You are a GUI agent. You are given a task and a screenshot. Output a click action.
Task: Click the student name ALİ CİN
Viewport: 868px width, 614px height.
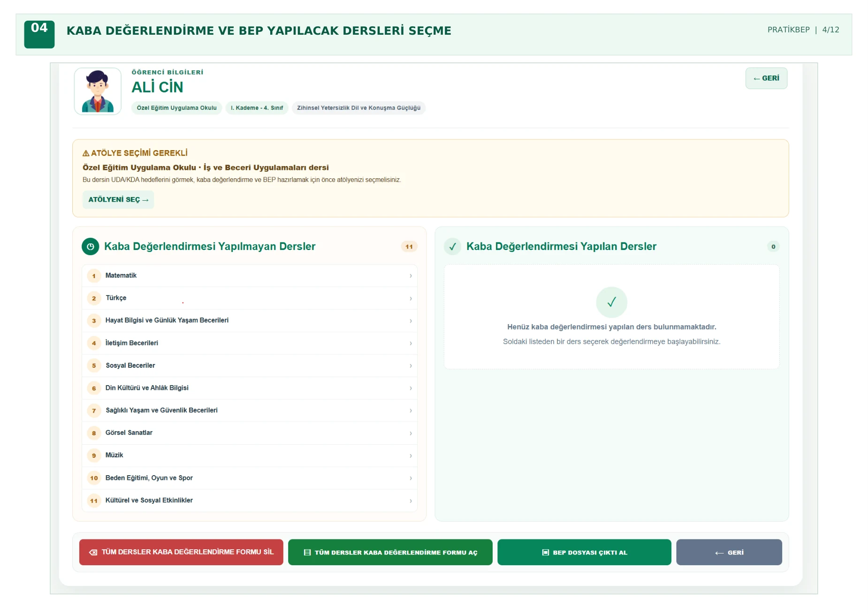[x=157, y=87]
